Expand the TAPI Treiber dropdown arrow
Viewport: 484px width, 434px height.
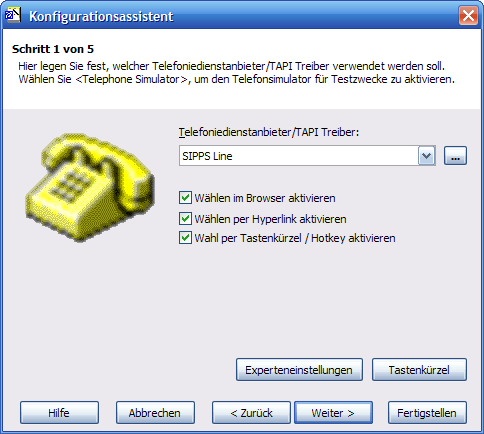point(427,156)
